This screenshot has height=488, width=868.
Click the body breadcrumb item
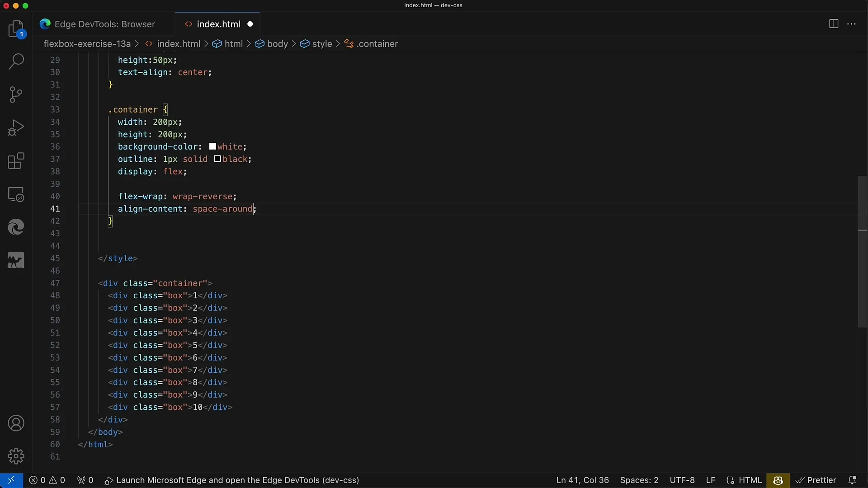pos(277,44)
